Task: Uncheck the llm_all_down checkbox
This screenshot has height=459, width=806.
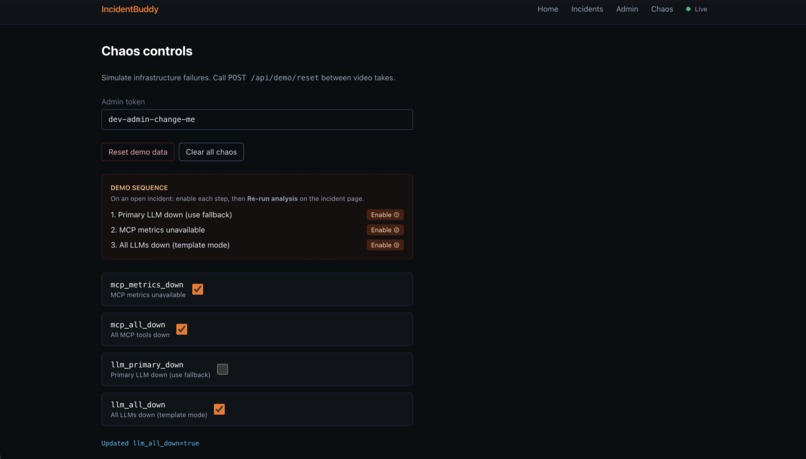Action: [x=219, y=410]
